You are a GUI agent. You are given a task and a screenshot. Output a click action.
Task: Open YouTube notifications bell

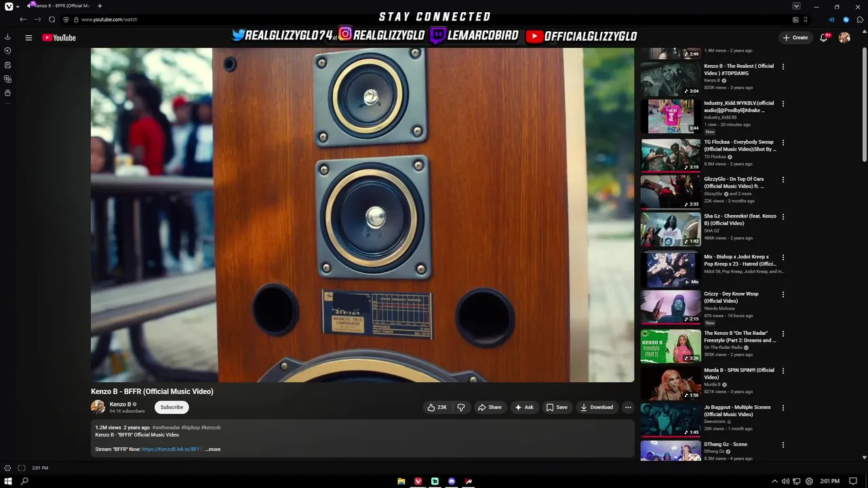[x=823, y=38]
